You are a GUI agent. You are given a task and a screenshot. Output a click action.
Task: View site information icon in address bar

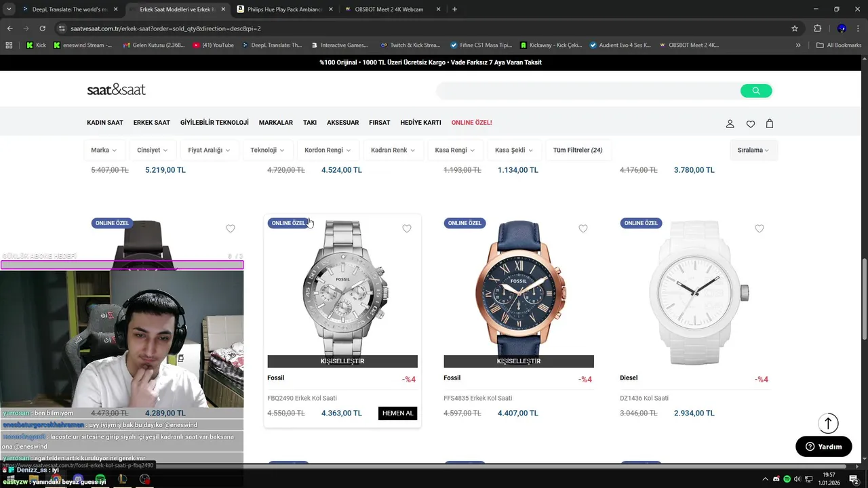(x=62, y=28)
